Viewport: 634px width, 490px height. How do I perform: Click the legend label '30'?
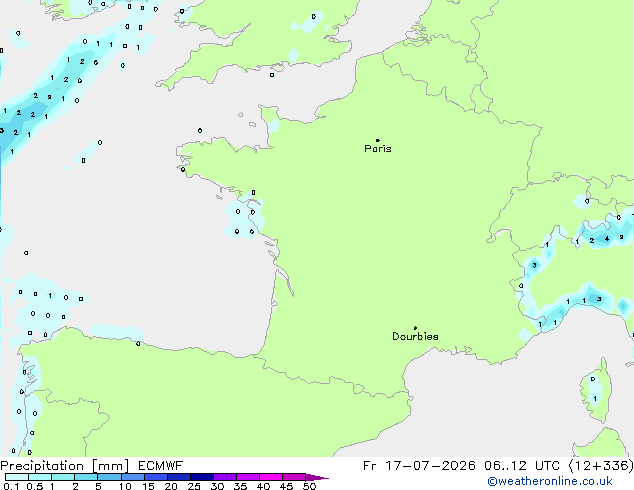(218, 486)
